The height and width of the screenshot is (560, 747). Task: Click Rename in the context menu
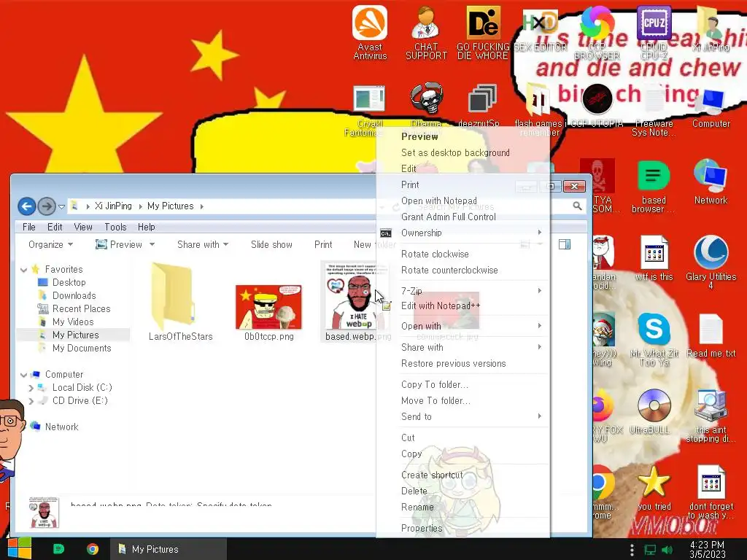tap(463, 507)
